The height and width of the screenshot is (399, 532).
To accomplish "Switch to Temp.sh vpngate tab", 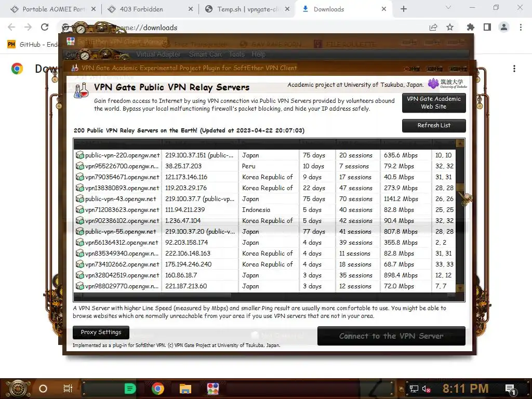I will pyautogui.click(x=248, y=9).
